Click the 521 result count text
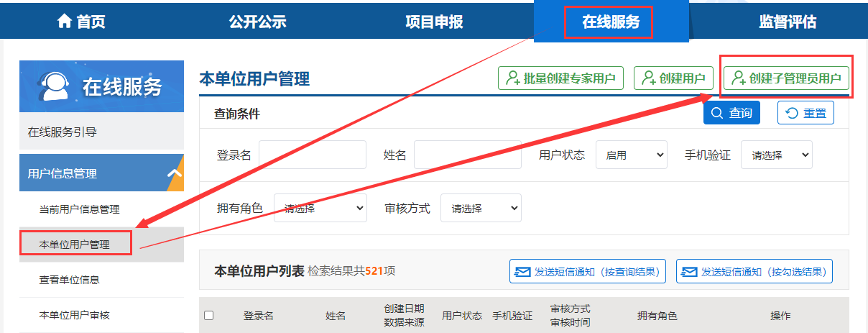 [373, 271]
